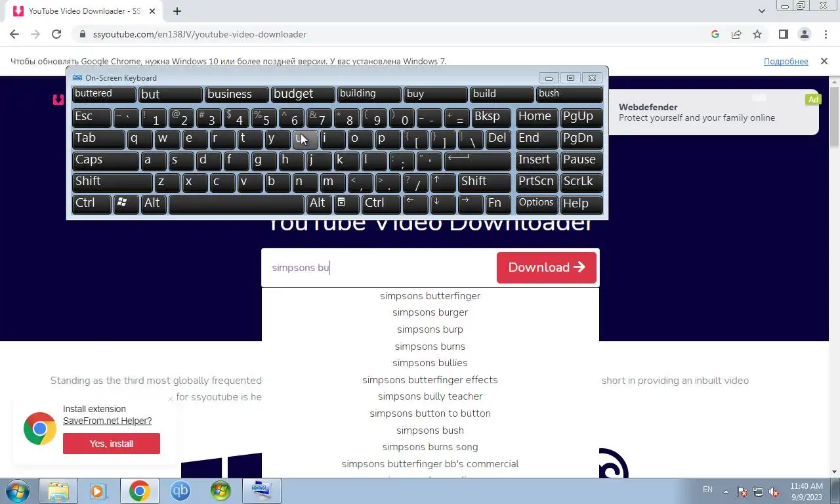Viewport: 840px width, 504px height.
Task: Open tab search dropdown arrow
Action: coord(762,11)
